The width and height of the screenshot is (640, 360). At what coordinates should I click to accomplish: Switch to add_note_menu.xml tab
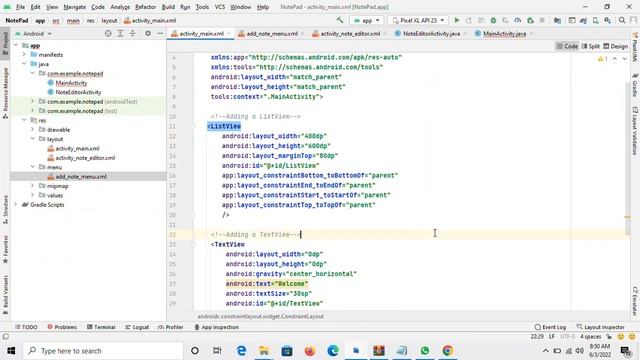(271, 34)
